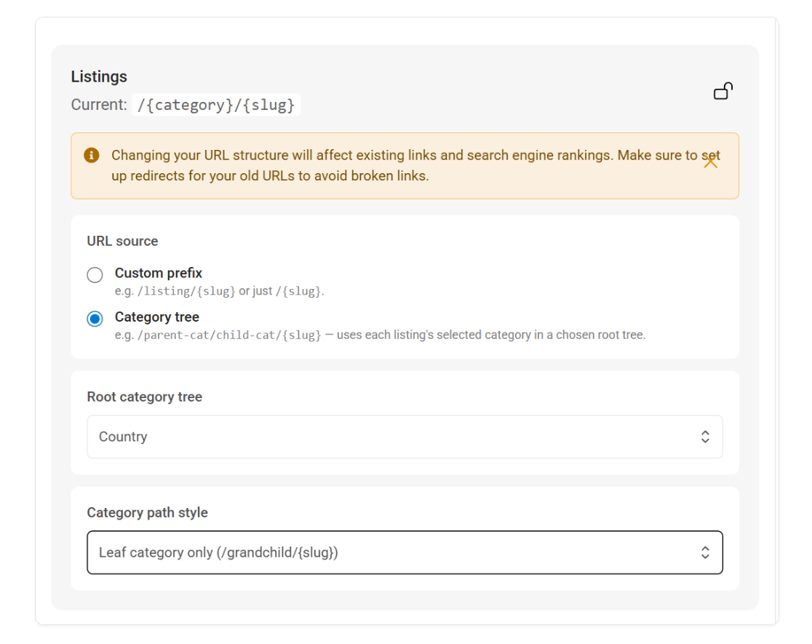
Task: Click the chevron arrows in the Leaf category selector
Action: point(705,552)
